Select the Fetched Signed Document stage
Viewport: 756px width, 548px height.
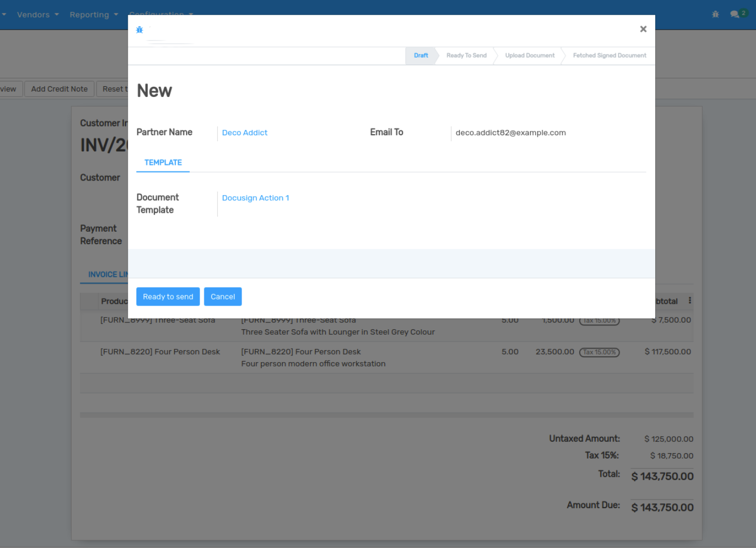coord(609,56)
